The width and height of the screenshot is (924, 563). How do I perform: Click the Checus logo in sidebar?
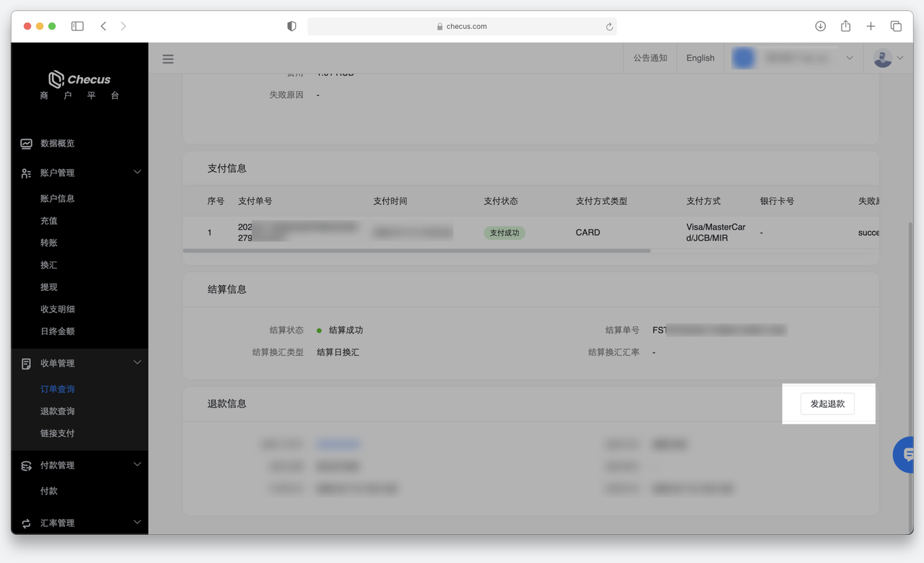(x=79, y=79)
